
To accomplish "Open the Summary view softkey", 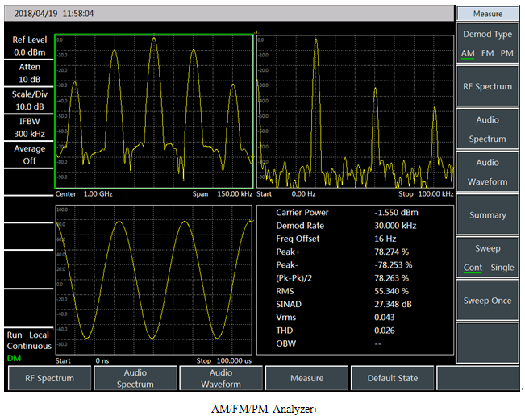I will tap(488, 215).
